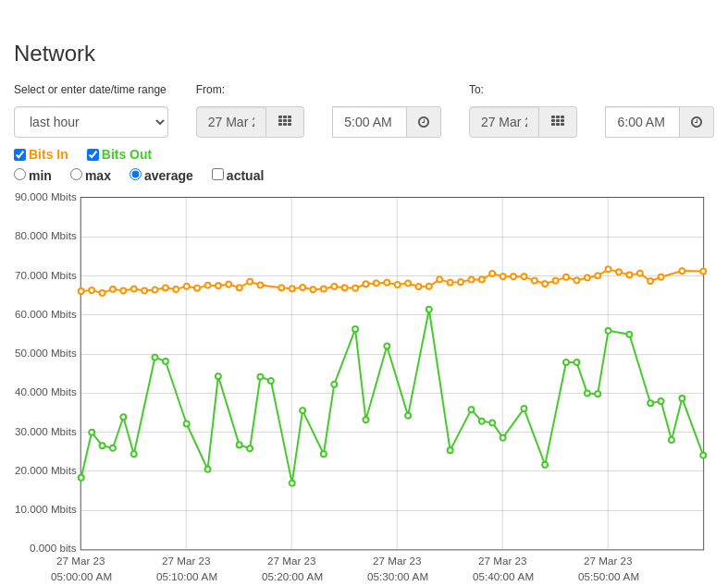
Task: Select the max radio button
Action: 76,175
